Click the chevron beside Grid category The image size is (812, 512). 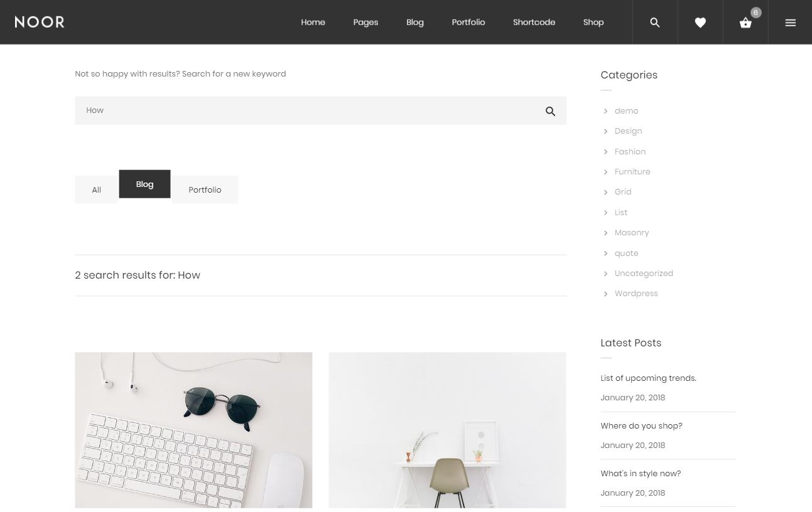click(x=605, y=192)
